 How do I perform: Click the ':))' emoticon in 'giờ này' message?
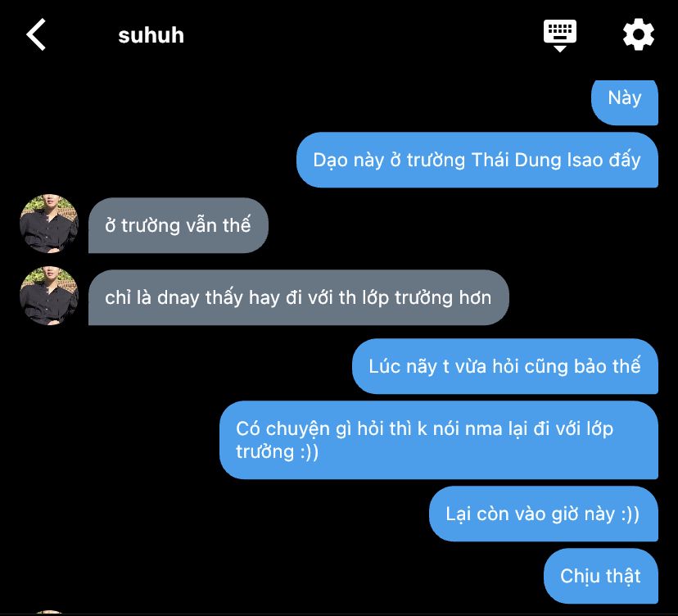tap(630, 514)
